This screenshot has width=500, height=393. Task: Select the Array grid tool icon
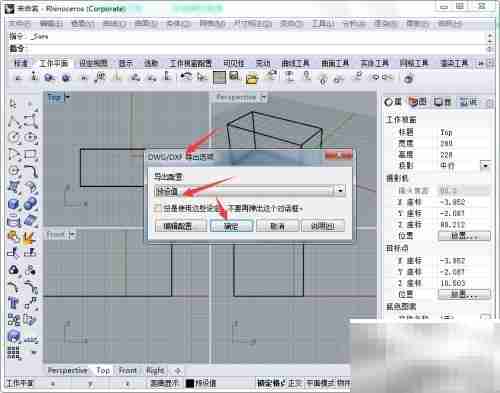pos(14,353)
